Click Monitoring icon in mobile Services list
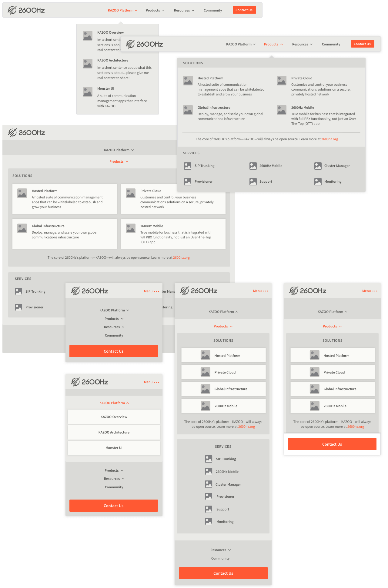This screenshot has height=588, width=388. (209, 522)
